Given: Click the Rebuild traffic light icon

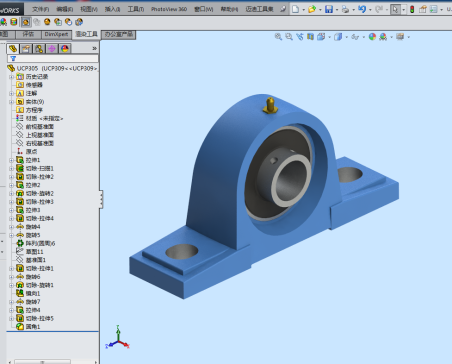Looking at the screenshot, I should [x=412, y=9].
